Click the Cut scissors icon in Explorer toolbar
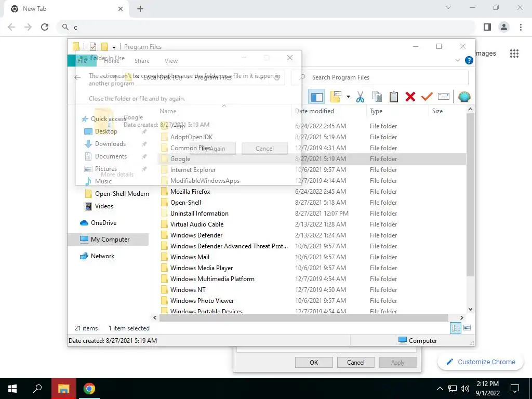Image resolution: width=532 pixels, height=399 pixels. click(360, 97)
